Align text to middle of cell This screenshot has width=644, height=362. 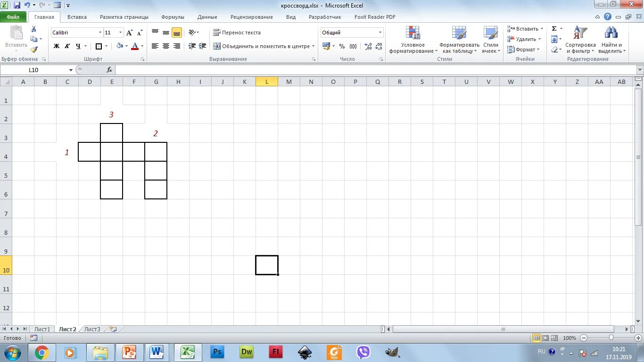coord(166,33)
